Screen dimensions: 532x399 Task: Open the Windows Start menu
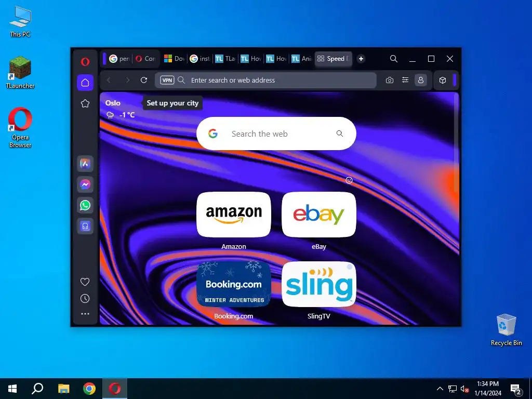pos(12,389)
